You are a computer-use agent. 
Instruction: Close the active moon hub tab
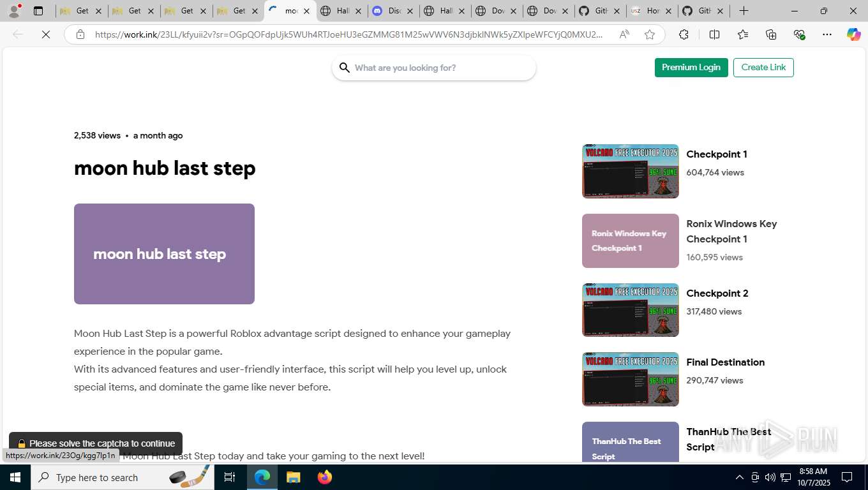click(306, 11)
